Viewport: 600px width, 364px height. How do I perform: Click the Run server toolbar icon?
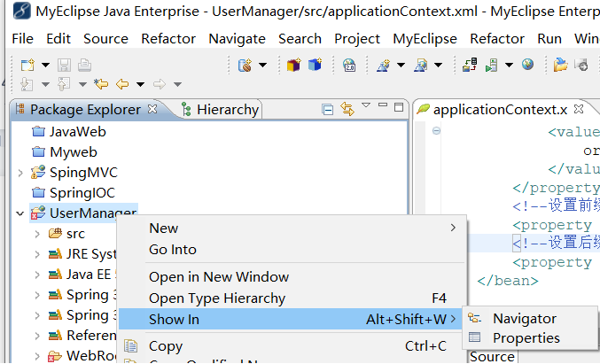click(x=491, y=65)
